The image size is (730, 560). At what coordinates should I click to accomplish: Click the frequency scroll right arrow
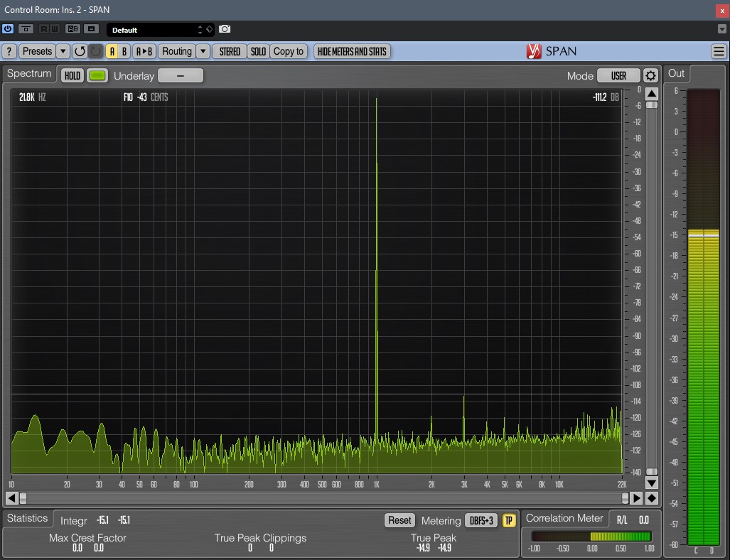636,498
